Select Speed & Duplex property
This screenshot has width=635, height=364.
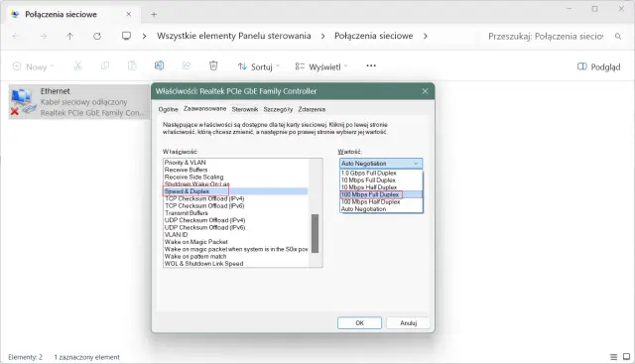[235, 191]
